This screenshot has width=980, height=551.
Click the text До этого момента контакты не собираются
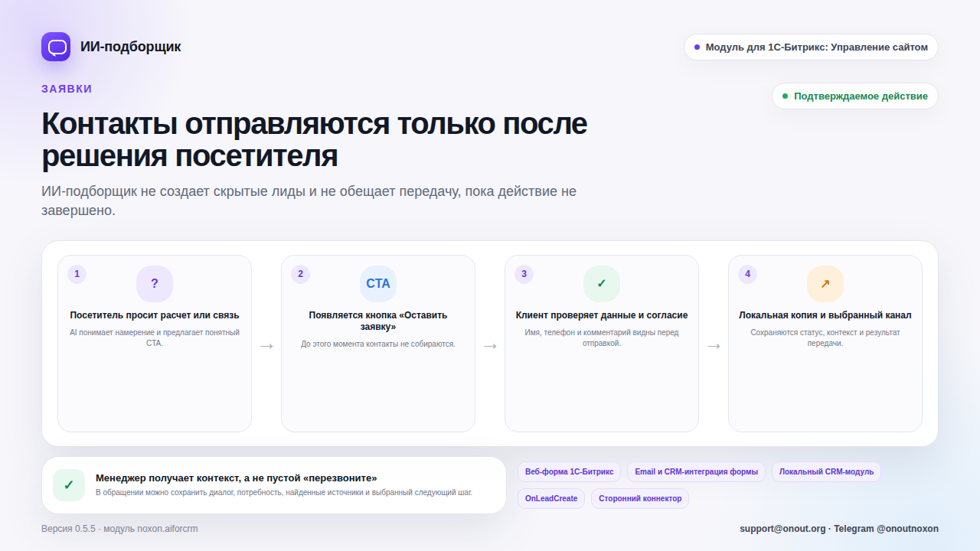click(378, 344)
